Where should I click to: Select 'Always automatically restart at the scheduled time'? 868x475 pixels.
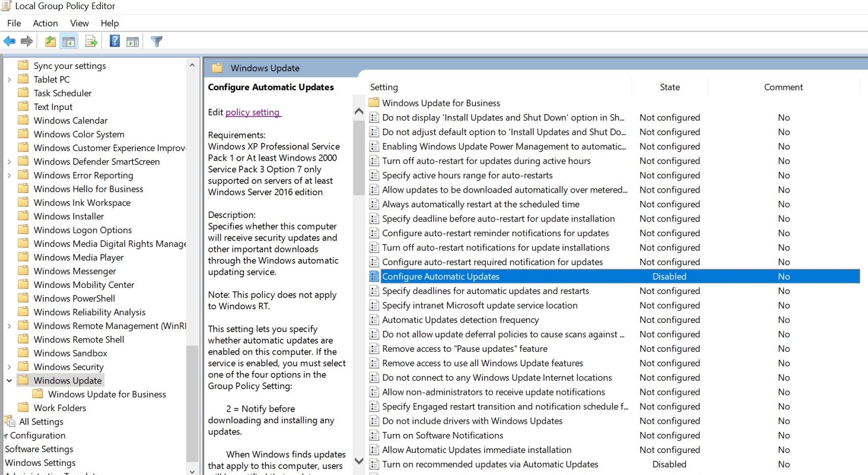click(x=480, y=204)
